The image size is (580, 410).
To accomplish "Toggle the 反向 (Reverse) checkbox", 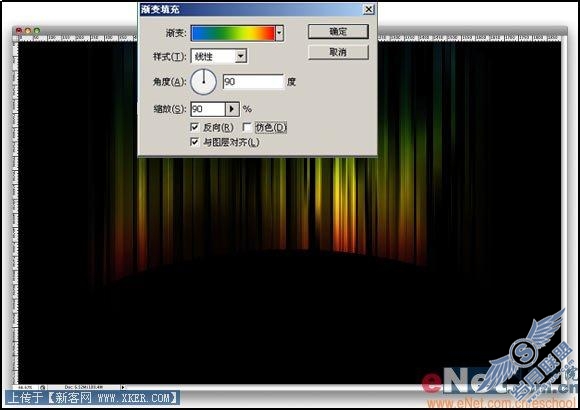I will click(195, 127).
